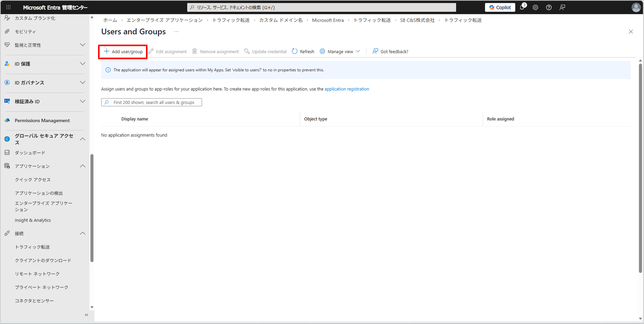Open the notifications bell icon
The image size is (644, 324).
[x=522, y=8]
